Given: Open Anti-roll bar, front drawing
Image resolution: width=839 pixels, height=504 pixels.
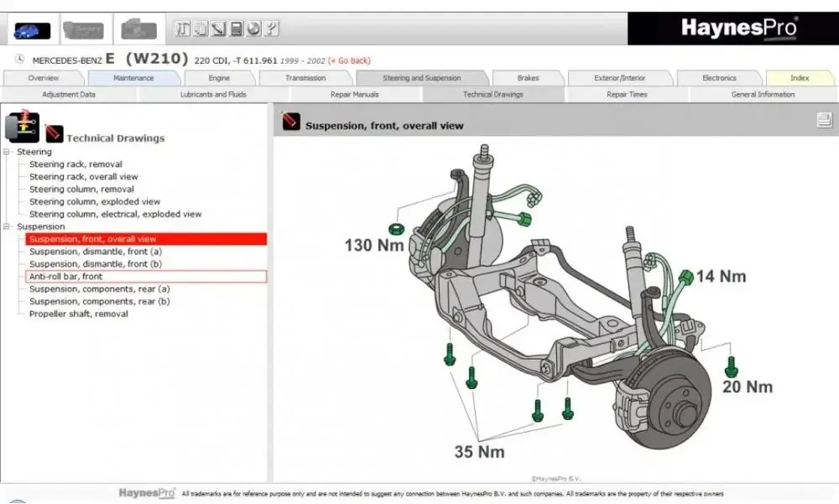Looking at the screenshot, I should 146,277.
